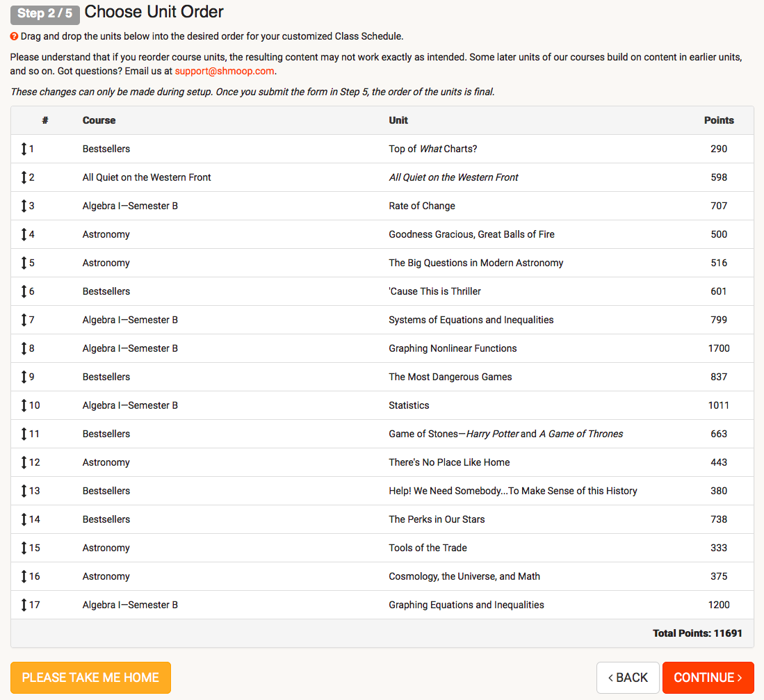Select 'Help! We Need Somebody' unit
Image resolution: width=764 pixels, height=700 pixels.
click(x=513, y=491)
